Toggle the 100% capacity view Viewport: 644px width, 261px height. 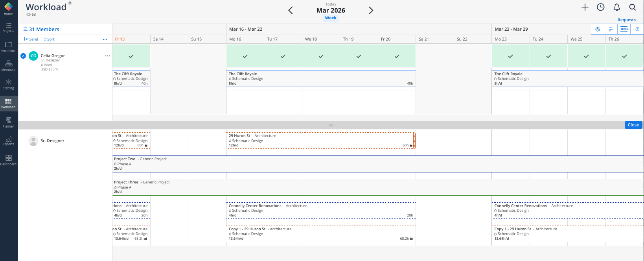click(x=624, y=29)
